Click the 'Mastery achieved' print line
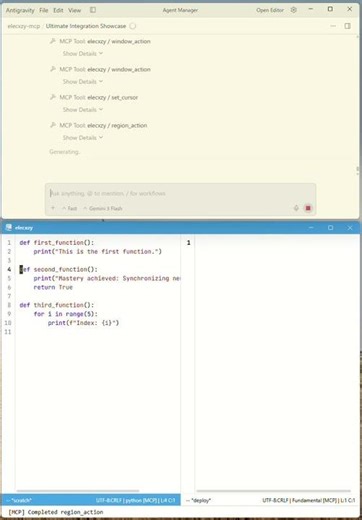 [x=107, y=278]
